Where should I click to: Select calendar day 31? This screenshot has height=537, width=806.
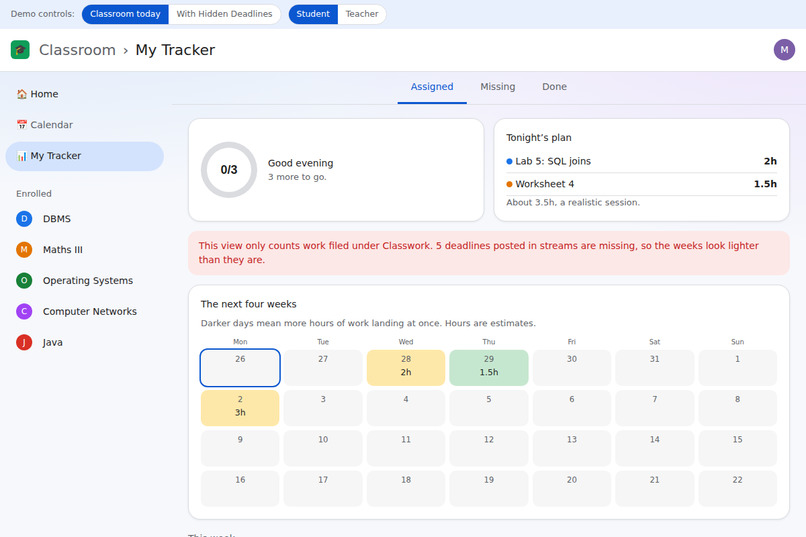654,367
